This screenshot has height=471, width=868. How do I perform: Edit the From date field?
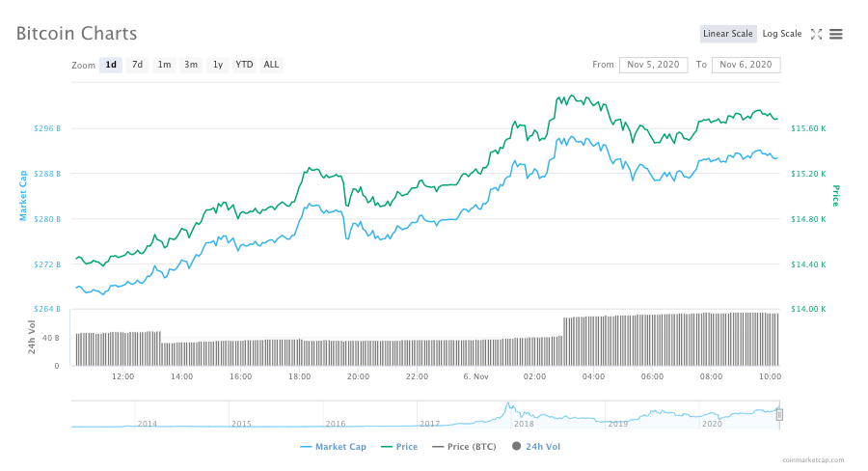click(653, 65)
